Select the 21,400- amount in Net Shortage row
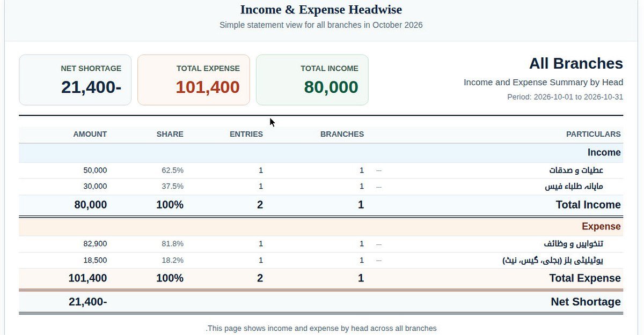644x335 pixels. click(88, 302)
